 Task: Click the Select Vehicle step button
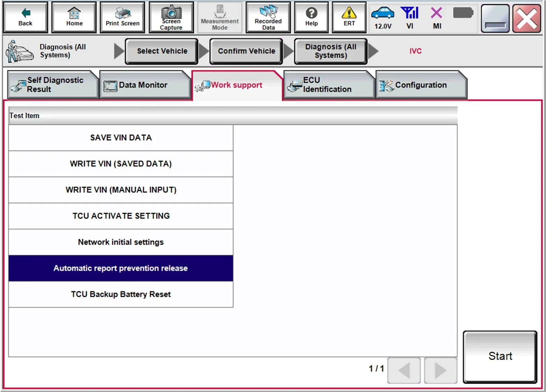point(162,51)
